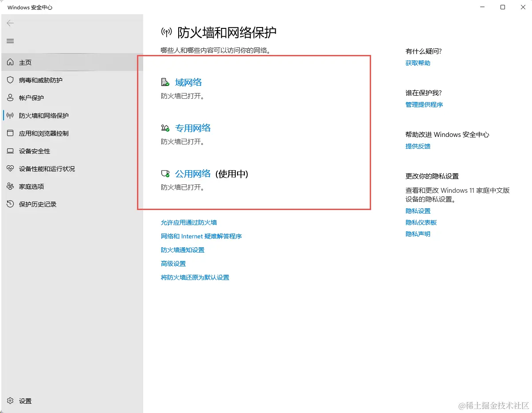Click the family icon for 家庭选项

click(10, 187)
